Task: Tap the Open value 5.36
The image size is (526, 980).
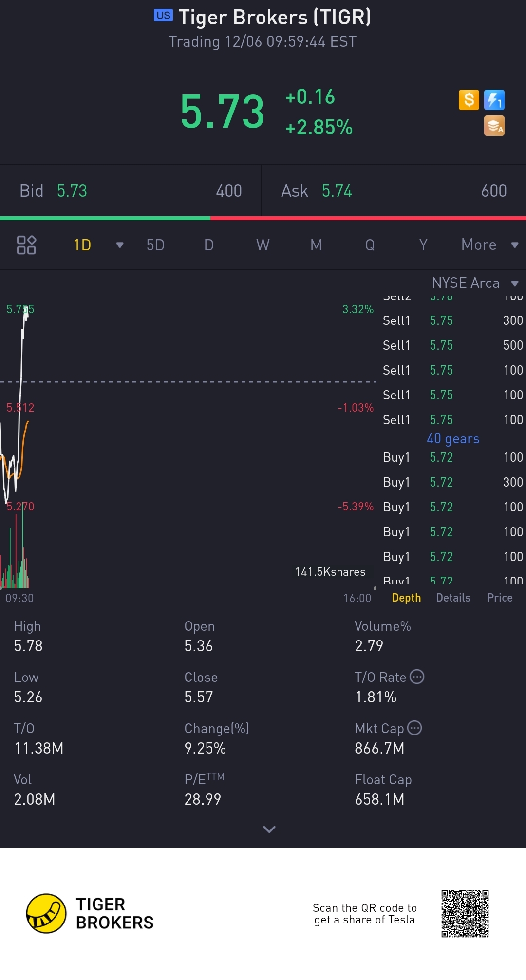Action: pyautogui.click(x=198, y=646)
